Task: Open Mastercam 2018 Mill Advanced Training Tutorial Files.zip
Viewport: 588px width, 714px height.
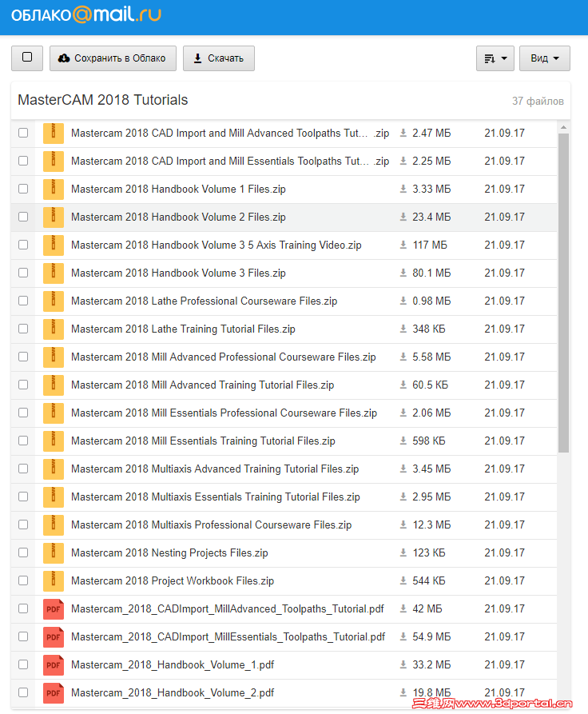Action: point(202,385)
